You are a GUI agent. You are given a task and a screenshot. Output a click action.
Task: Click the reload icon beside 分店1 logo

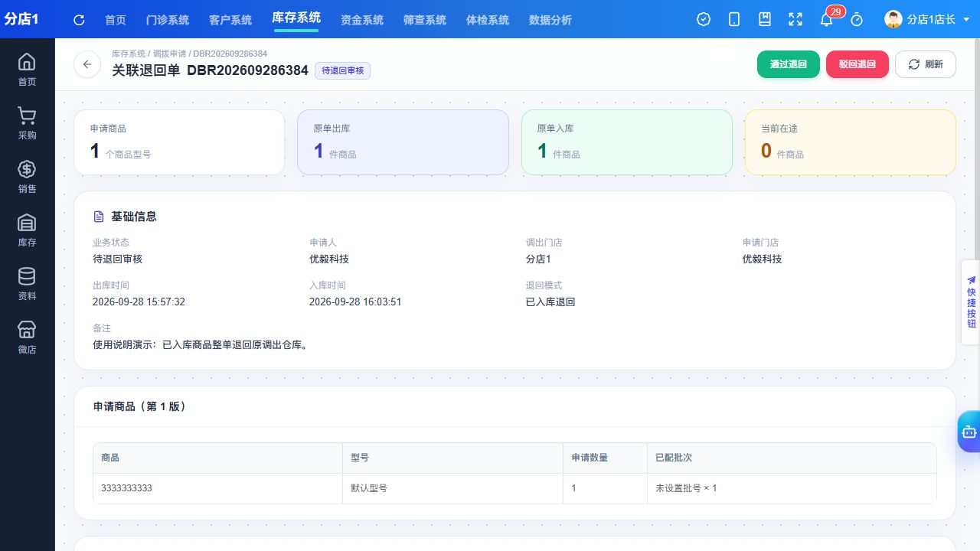point(79,20)
